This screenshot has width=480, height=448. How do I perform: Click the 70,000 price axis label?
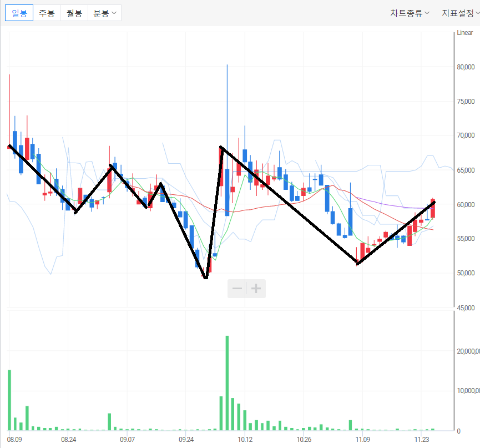pos(466,135)
